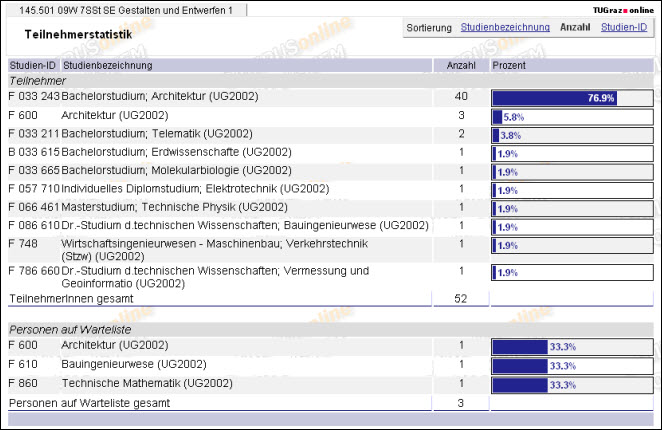Click the Anzahl column header
Viewport: 662px width, 430px height.
coord(461,65)
